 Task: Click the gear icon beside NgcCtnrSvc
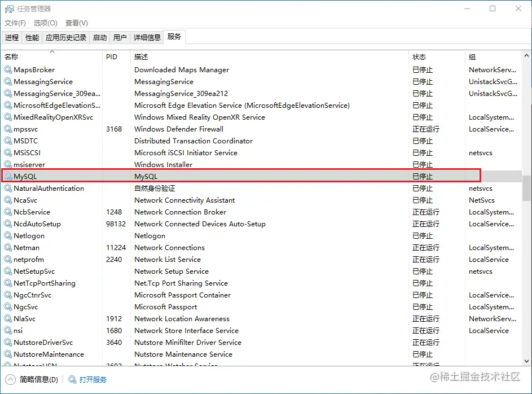(x=8, y=295)
